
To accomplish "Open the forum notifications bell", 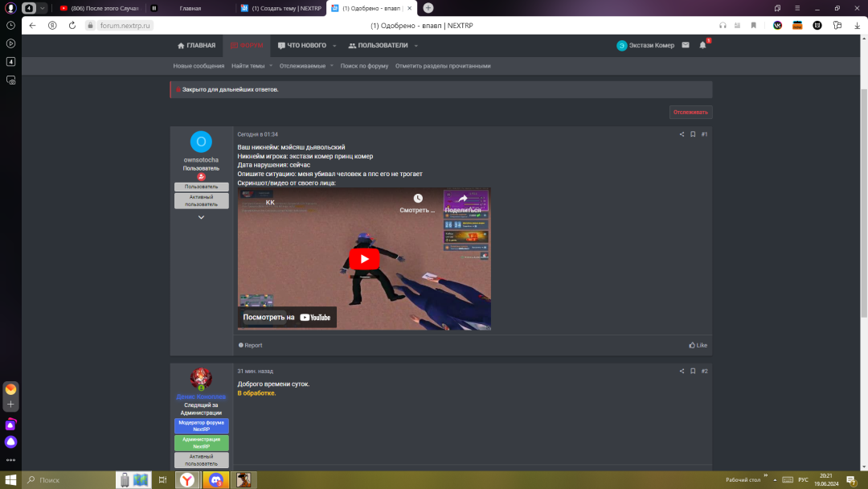I will coord(702,45).
